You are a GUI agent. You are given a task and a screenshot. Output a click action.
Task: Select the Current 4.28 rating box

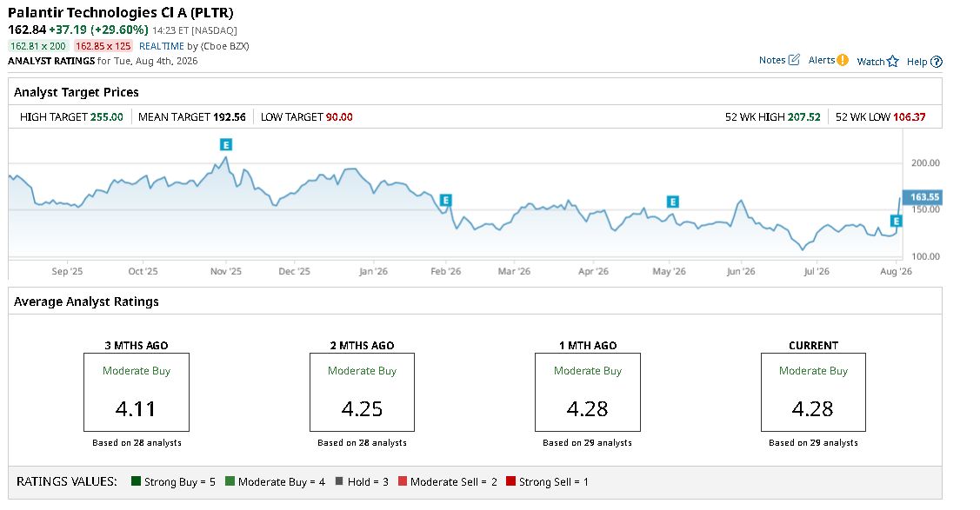click(813, 392)
